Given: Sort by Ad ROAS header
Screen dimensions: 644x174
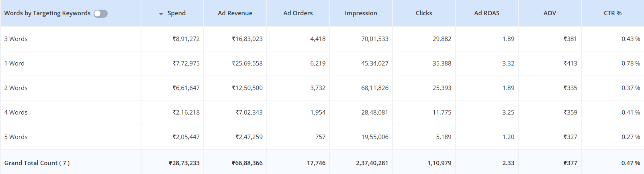Looking at the screenshot, I should [x=487, y=13].
